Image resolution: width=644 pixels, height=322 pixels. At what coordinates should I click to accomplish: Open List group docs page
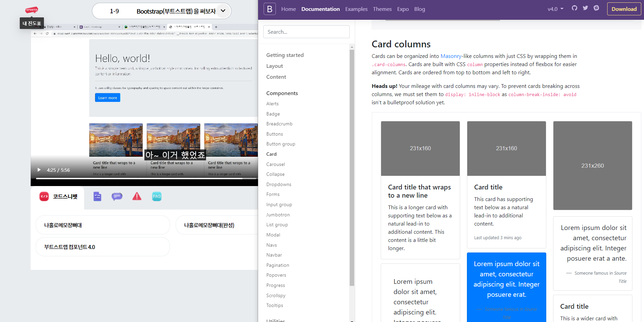click(277, 225)
